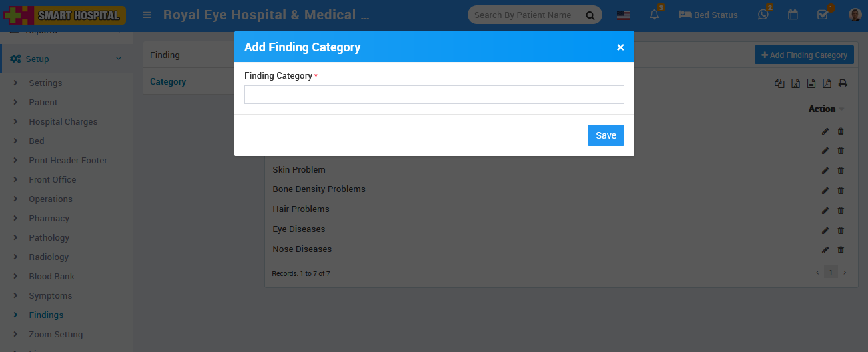Viewport: 868px width, 352px height.
Task: Expand the Hospital Charges submenu
Action: (63, 122)
